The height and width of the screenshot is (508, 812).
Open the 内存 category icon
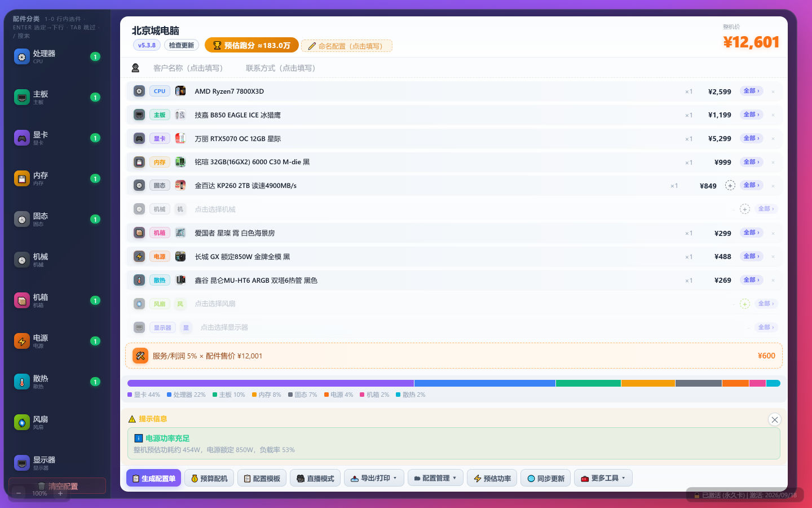click(x=22, y=179)
